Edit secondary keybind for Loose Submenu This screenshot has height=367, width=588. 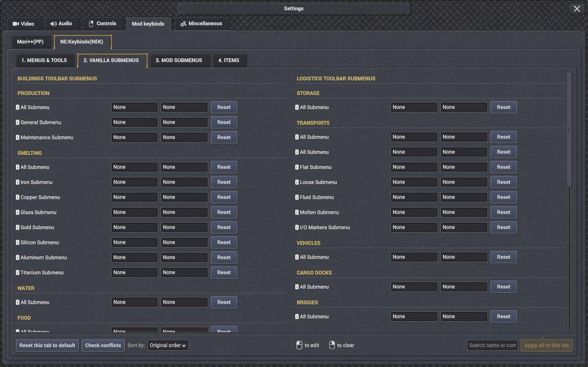464,182
